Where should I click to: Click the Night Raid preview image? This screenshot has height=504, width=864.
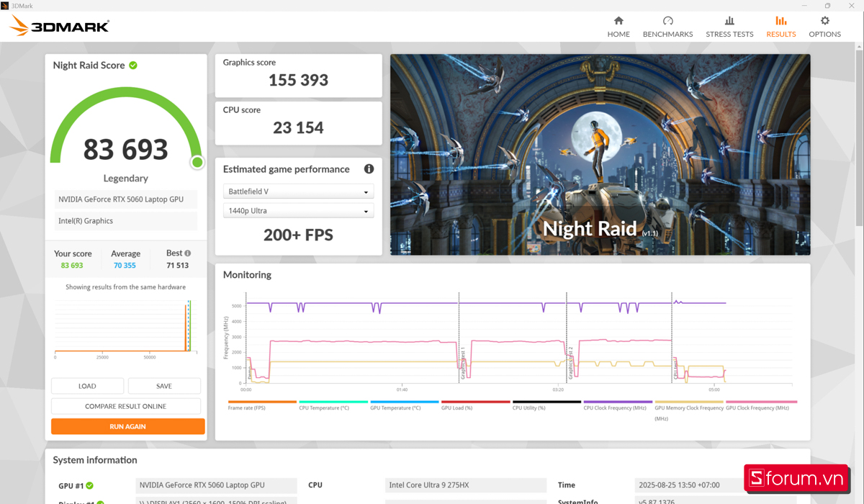(600, 153)
